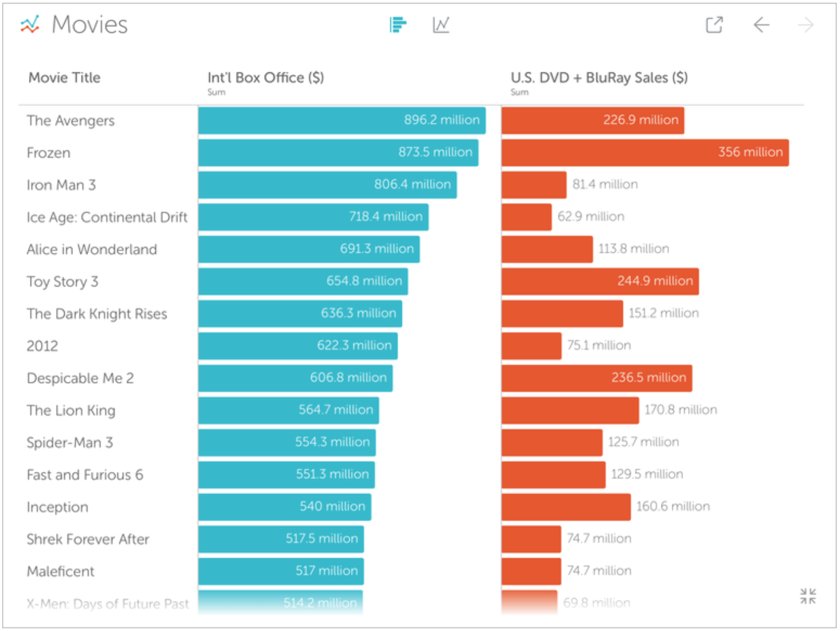
Task: Go forward with the right arrow
Action: [806, 25]
